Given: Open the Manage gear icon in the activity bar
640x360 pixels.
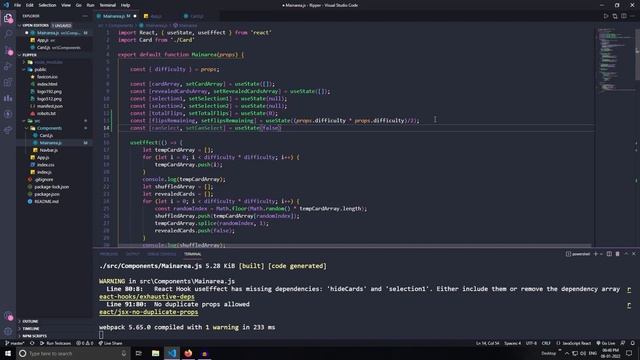Looking at the screenshot, I should (x=8, y=331).
